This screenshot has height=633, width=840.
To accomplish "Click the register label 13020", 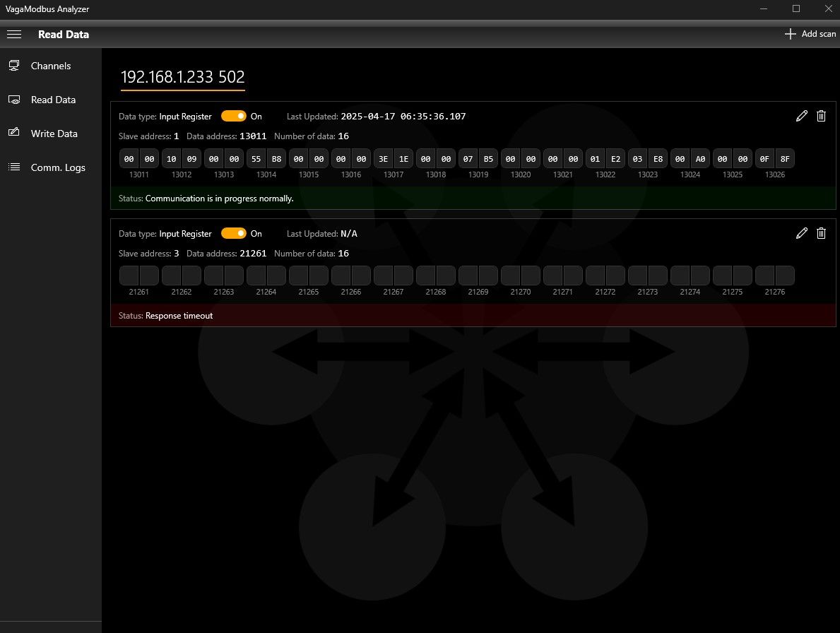I will 521,174.
